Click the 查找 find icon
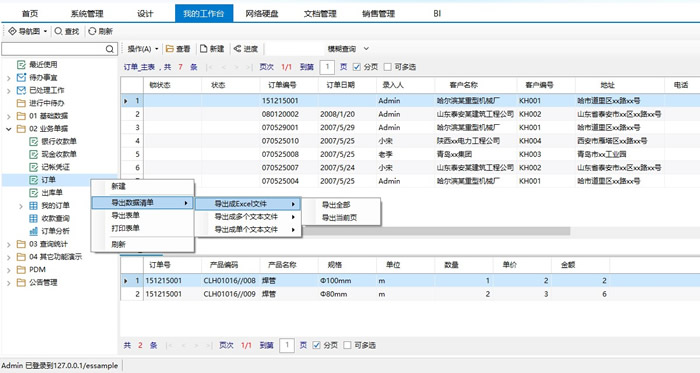 tap(58, 31)
